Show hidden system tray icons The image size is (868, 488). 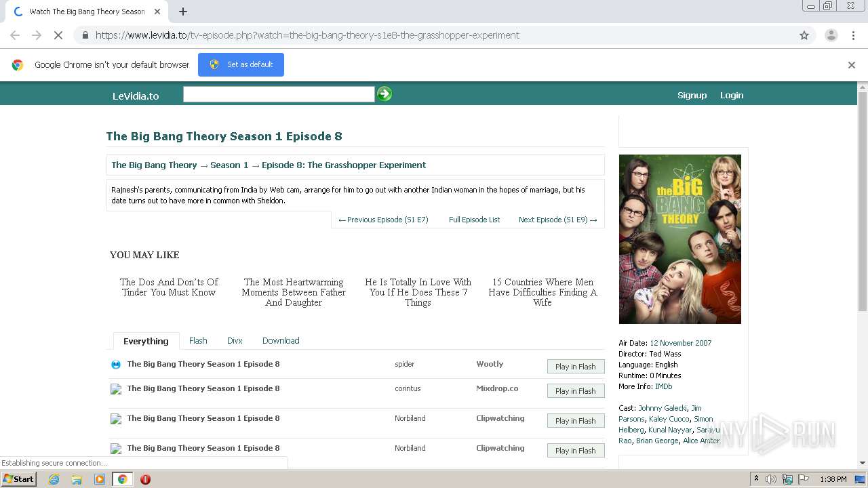click(756, 479)
